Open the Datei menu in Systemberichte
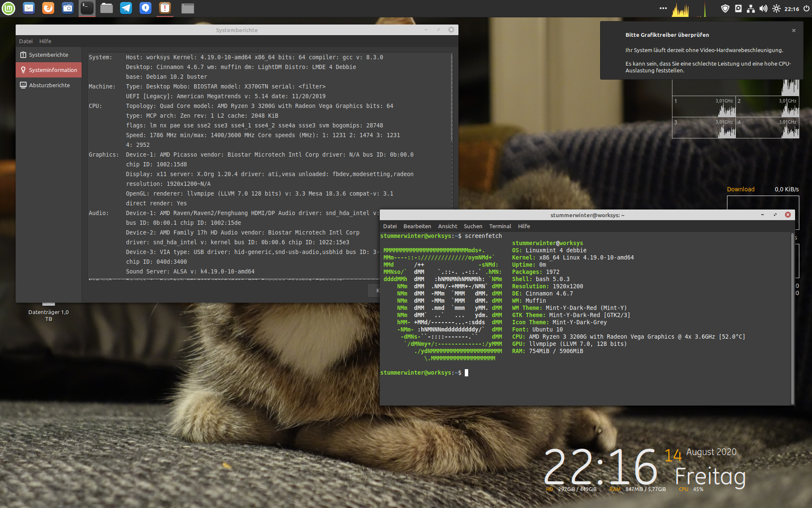This screenshot has height=508, width=812. [25, 41]
